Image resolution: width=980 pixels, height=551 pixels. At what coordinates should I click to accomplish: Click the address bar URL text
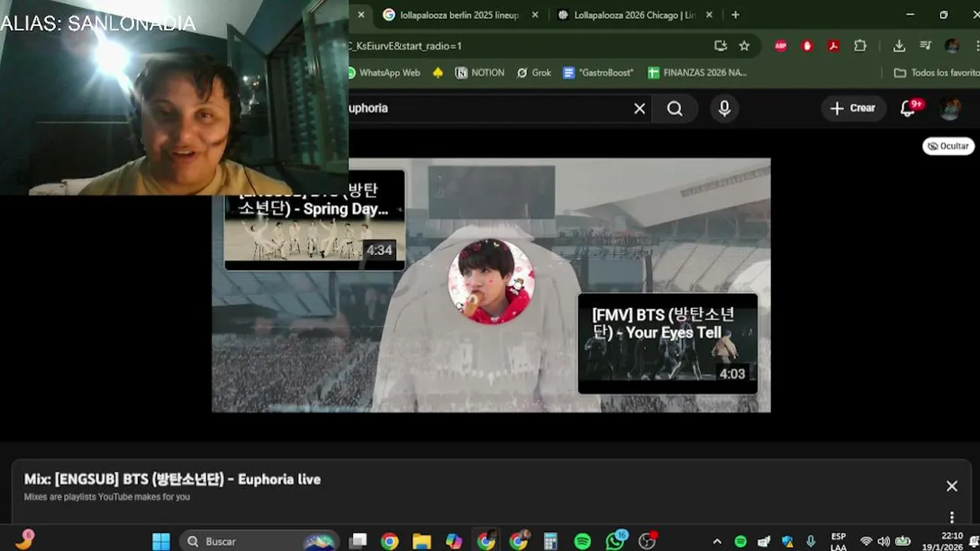pos(406,46)
